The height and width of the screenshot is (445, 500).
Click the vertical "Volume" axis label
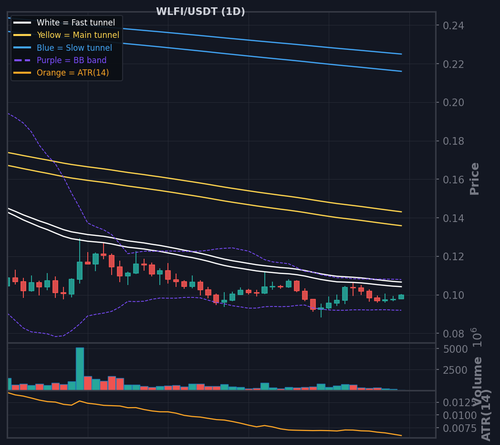click(x=477, y=381)
